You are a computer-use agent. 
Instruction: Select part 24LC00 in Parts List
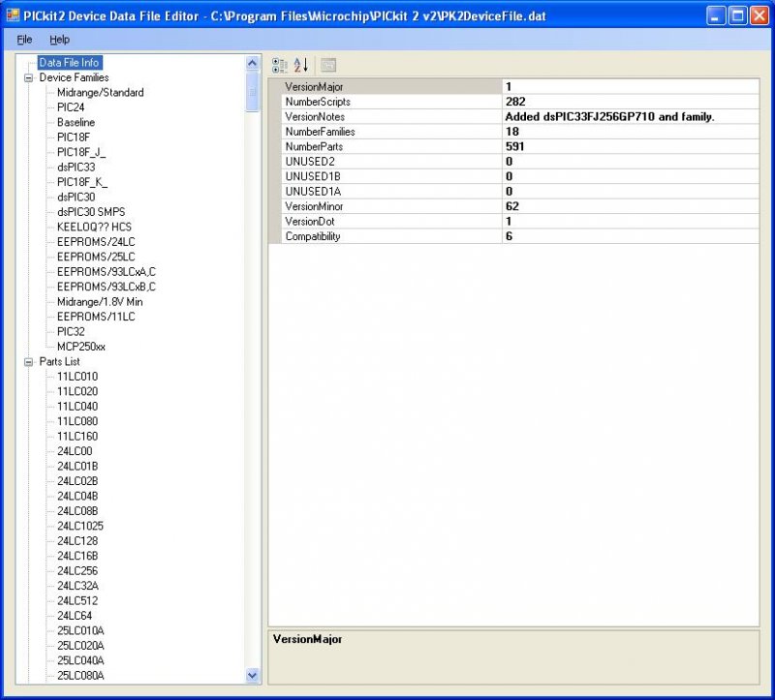pyautogui.click(x=75, y=451)
